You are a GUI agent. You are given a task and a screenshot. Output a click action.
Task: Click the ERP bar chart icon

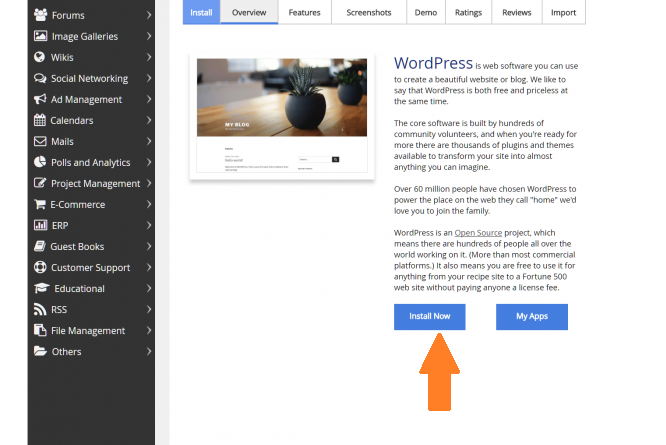(x=40, y=225)
